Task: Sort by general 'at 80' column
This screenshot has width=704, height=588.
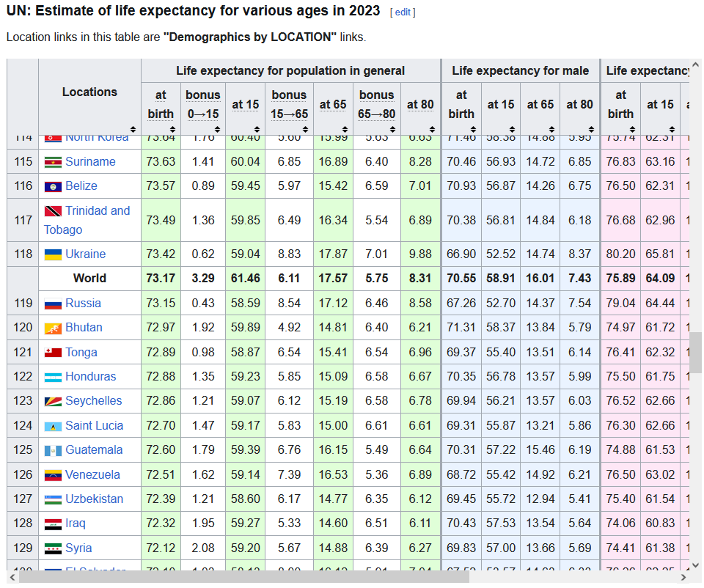Action: point(432,130)
